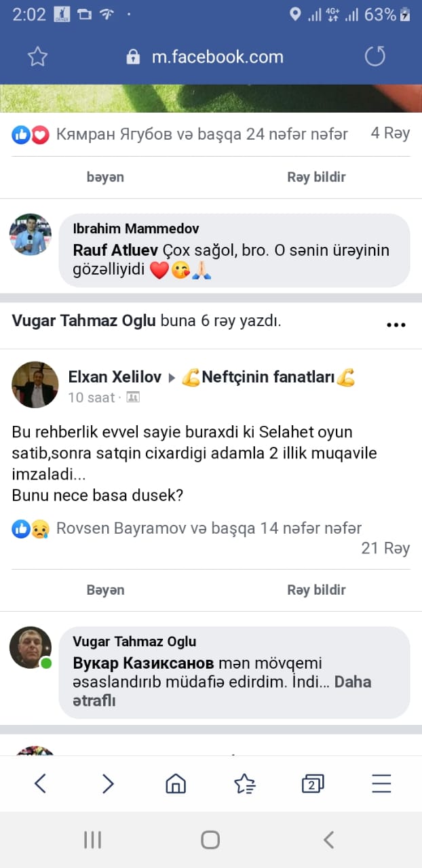The height and width of the screenshot is (868, 422).
Task: Open the browser hamburger menu
Action: pos(381,784)
